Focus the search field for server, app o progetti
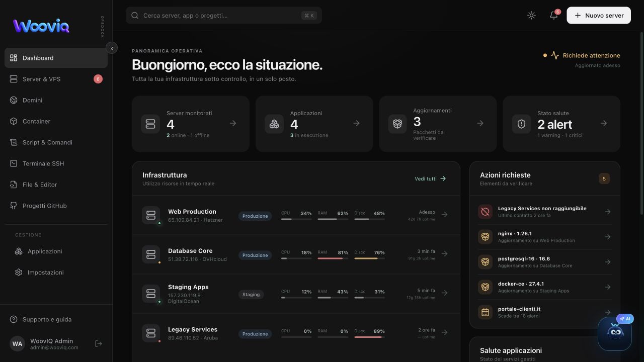The image size is (644, 362). [x=224, y=16]
